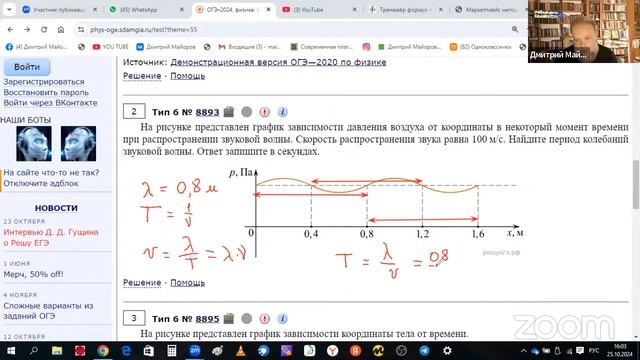640x360 pixels.
Task: Click Войти через ВКонтакте link
Action: click(x=50, y=102)
